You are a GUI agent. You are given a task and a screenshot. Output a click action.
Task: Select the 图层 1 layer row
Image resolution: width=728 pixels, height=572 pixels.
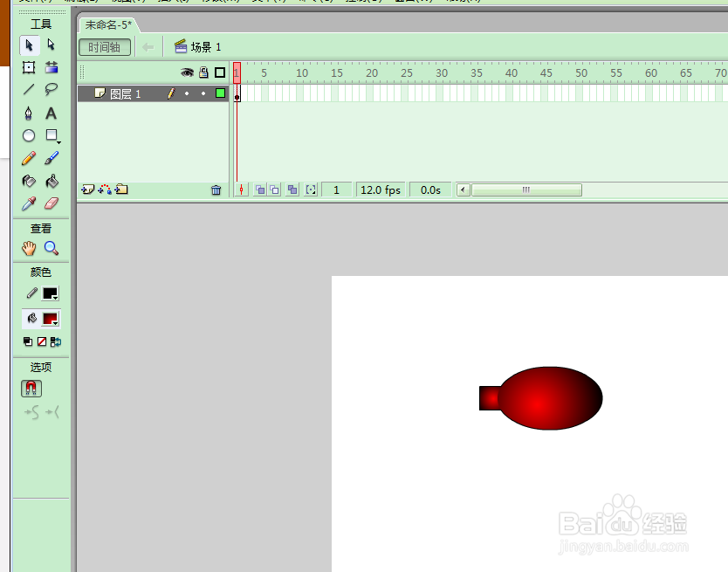click(x=154, y=93)
